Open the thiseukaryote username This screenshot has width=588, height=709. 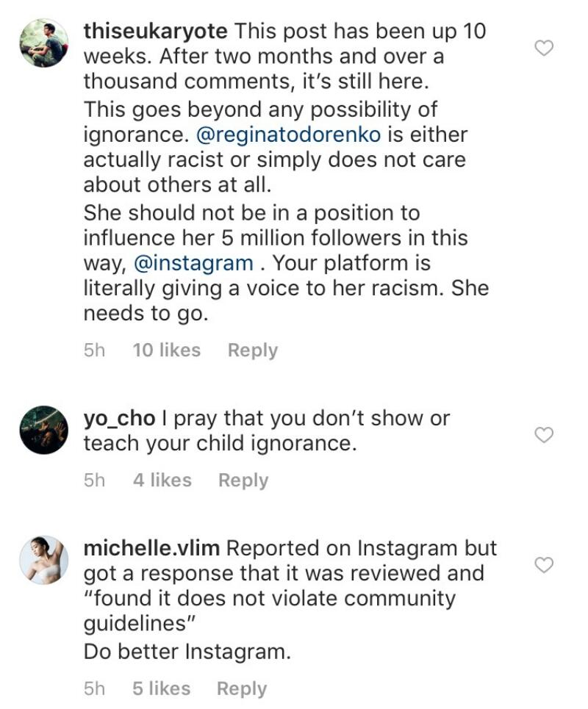(156, 32)
